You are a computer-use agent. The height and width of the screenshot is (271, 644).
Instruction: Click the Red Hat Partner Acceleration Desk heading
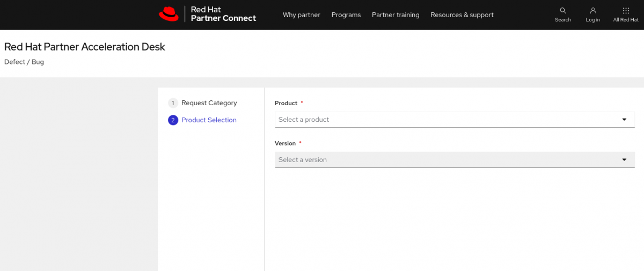[85, 47]
